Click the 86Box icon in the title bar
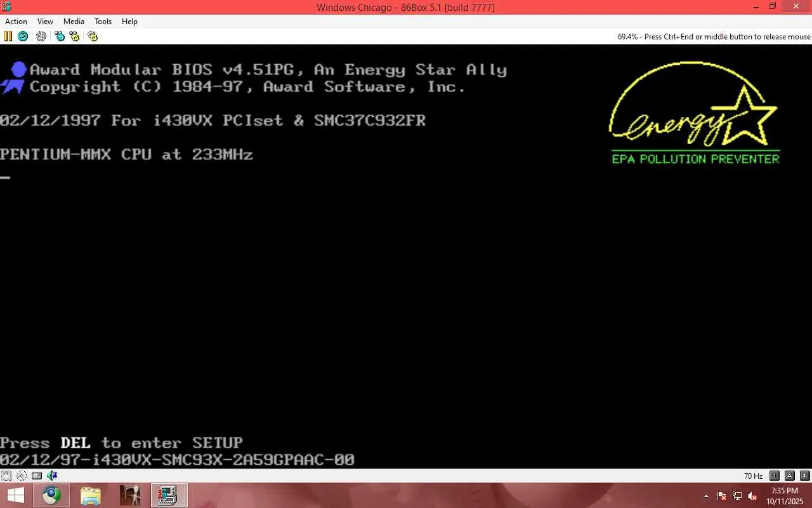Image resolution: width=812 pixels, height=508 pixels. [7, 6]
